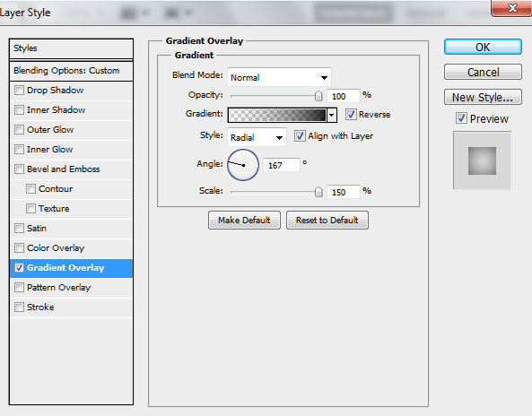
Task: Click Reset to Default button
Action: 327,220
